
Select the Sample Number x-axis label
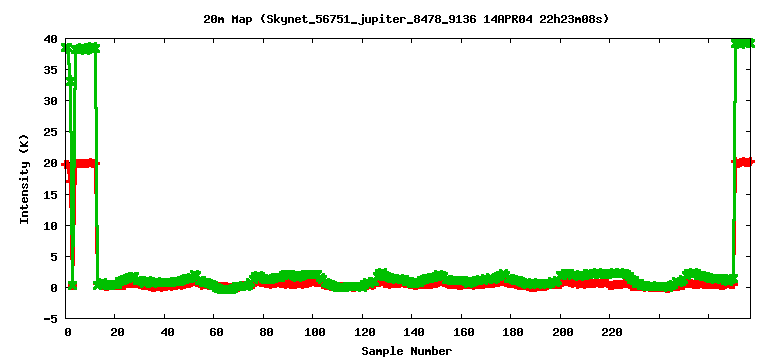pos(407,351)
